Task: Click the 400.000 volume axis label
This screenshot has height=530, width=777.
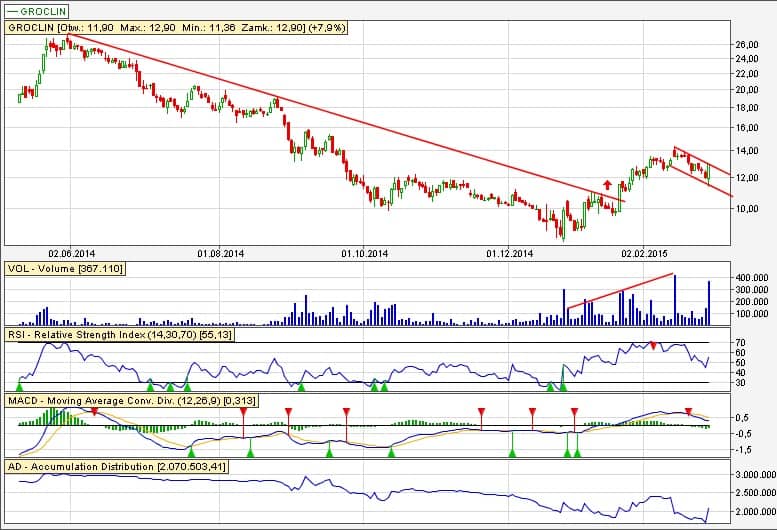Action: click(x=754, y=276)
